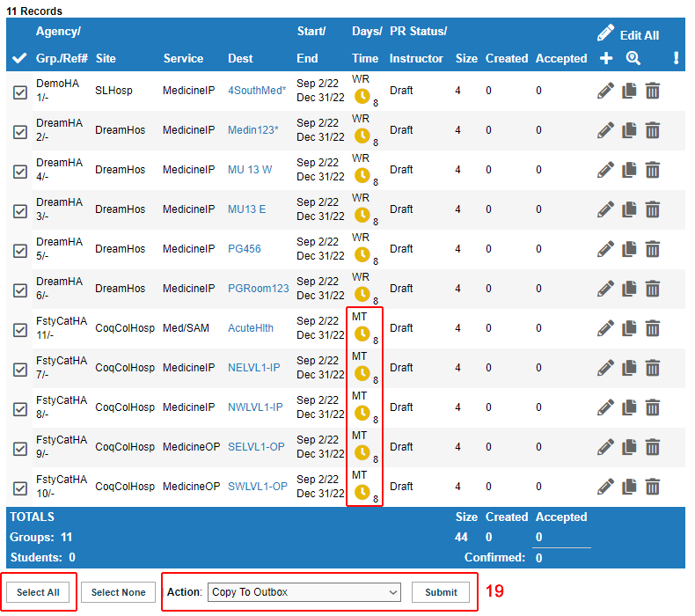
Task: Open the SWLVL1-OP destination link
Action: tap(258, 487)
